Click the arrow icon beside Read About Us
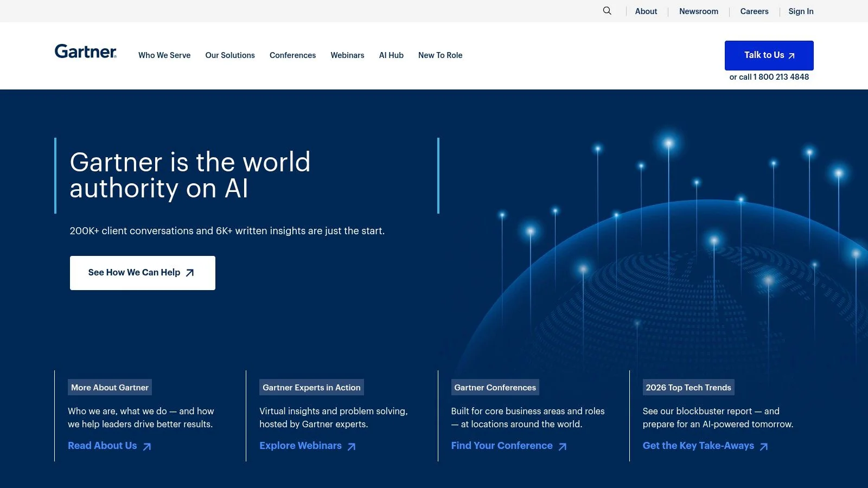Screen dimensions: 868x488 click(x=146, y=446)
